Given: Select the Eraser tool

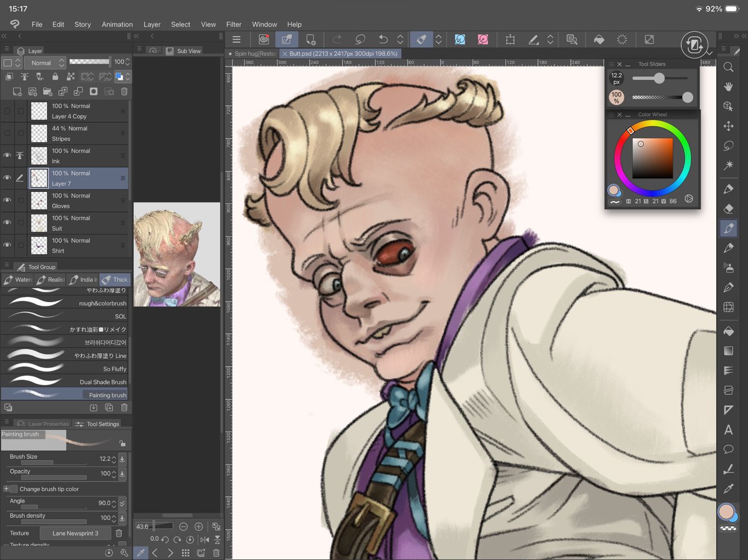Looking at the screenshot, I should pos(728,209).
